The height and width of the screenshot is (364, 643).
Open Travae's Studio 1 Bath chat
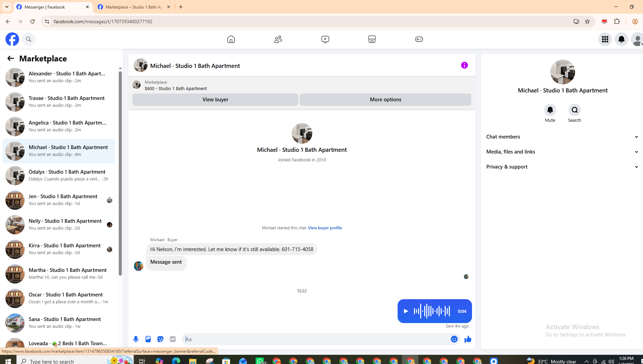coord(59,102)
